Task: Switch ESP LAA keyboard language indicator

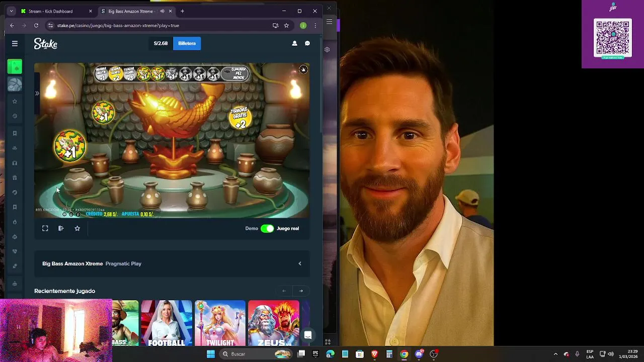Action: coord(590,354)
